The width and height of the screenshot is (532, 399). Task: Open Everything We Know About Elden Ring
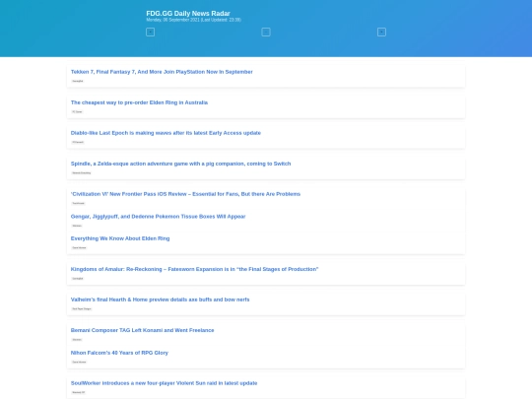120,238
